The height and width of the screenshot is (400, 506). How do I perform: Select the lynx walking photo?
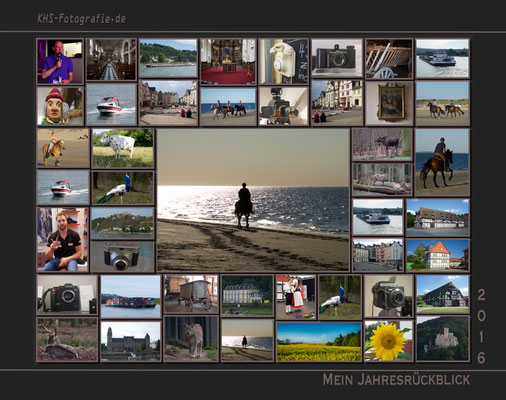[x=191, y=339]
